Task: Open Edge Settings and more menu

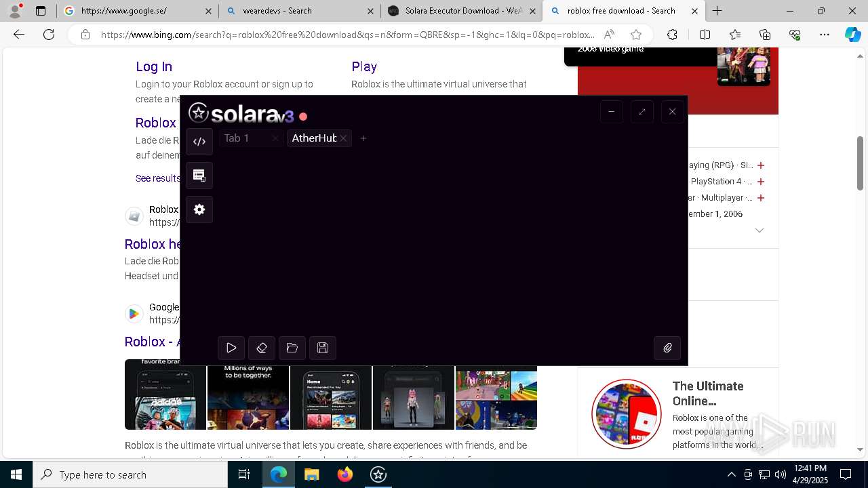Action: (x=825, y=35)
